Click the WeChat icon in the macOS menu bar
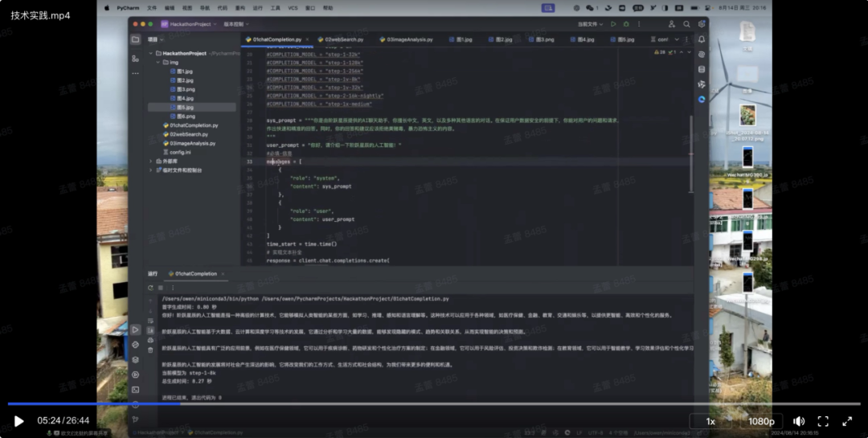The image size is (868, 438). click(x=590, y=8)
